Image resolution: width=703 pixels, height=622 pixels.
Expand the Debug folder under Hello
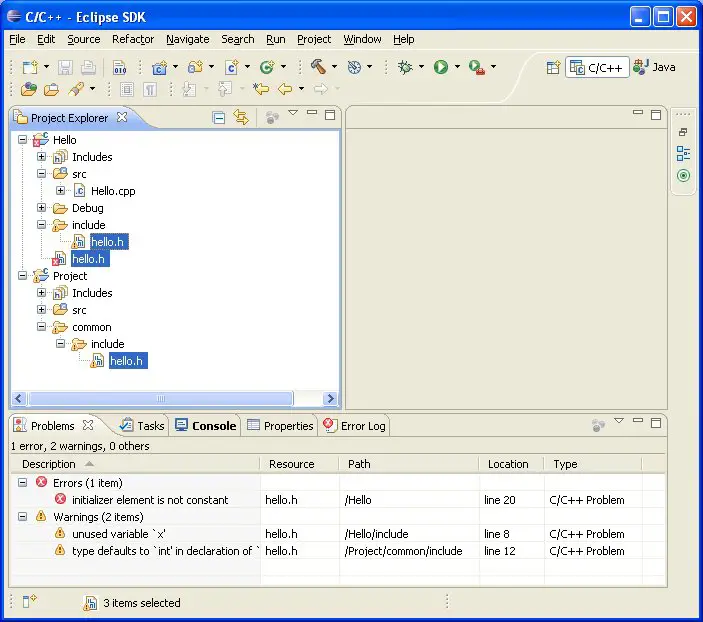(42, 208)
